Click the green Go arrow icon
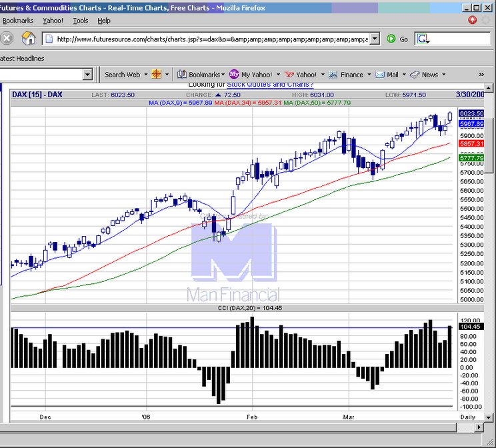Image resolution: width=496 pixels, height=448 pixels. pos(391,39)
